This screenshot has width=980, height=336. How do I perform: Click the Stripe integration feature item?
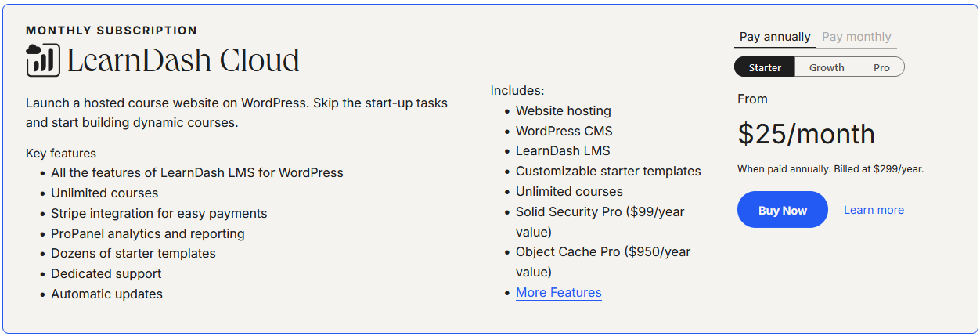[x=159, y=213]
